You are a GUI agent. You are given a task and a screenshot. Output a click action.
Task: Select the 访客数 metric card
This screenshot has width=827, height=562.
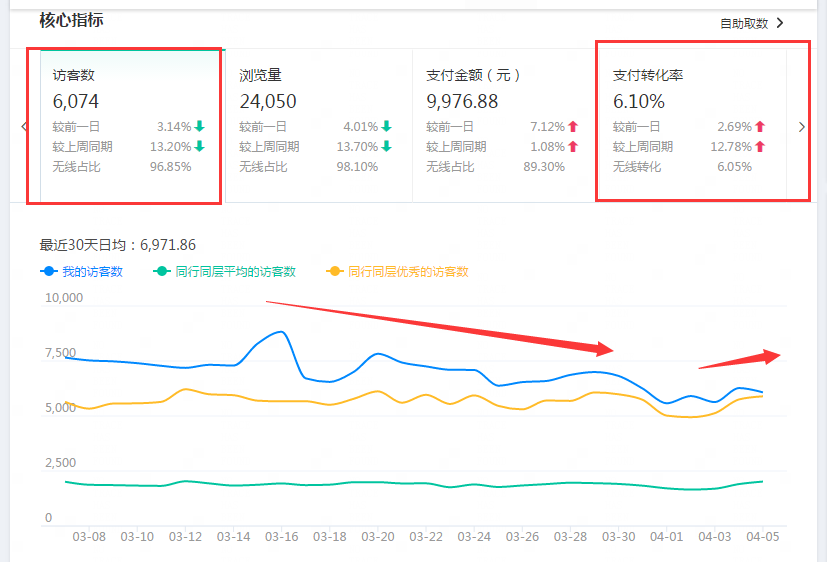(x=133, y=125)
